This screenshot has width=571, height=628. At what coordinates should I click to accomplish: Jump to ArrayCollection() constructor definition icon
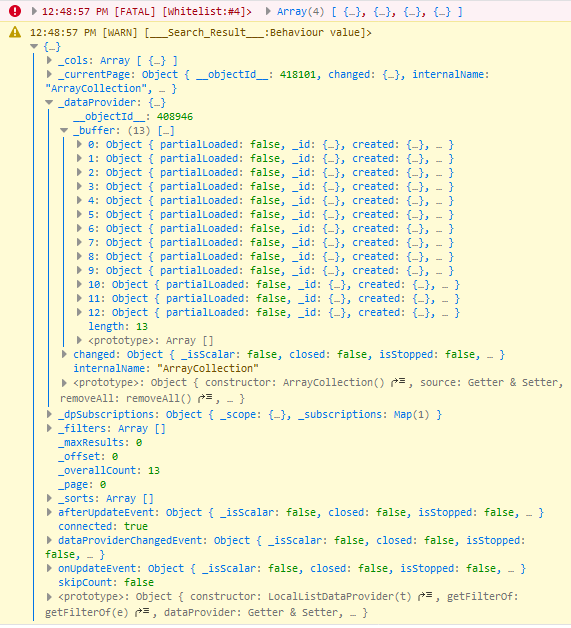pos(398,382)
